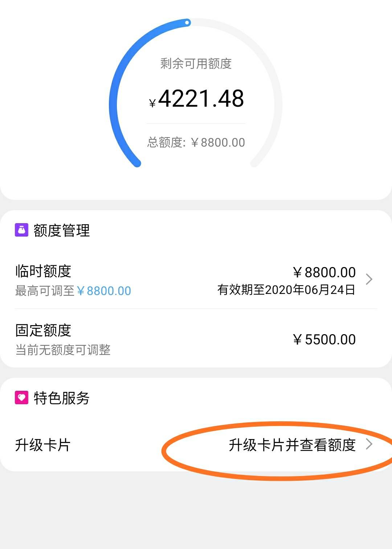Tap the blue ￥8800.00 adjustable limit text
The image size is (392, 549).
(x=104, y=291)
